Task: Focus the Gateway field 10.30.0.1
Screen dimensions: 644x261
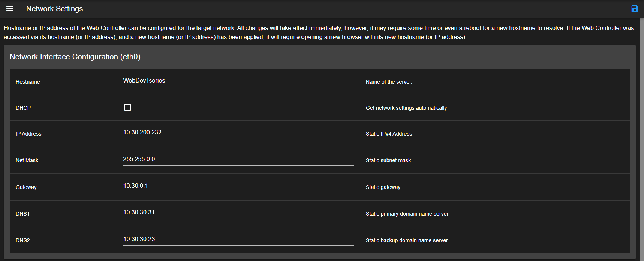Action: click(x=238, y=186)
